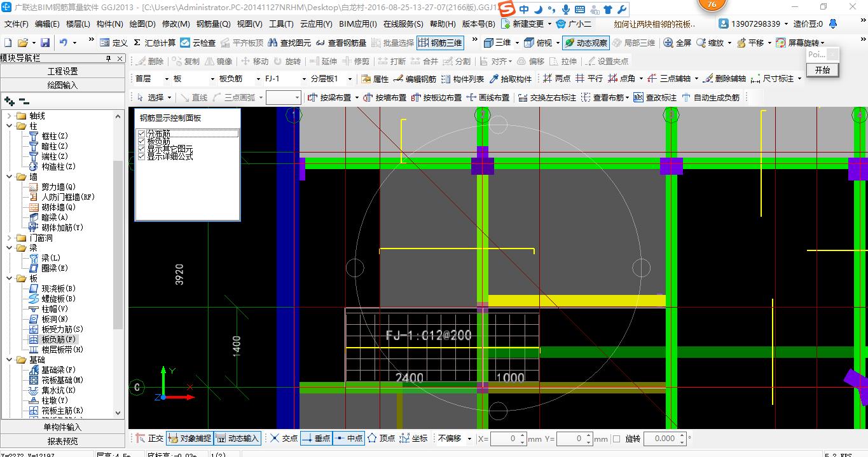Open 属性 properties panel
Screen dimensions: 868x457
pyautogui.click(x=375, y=79)
